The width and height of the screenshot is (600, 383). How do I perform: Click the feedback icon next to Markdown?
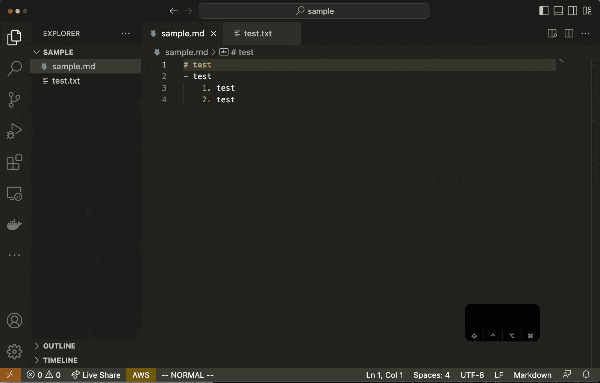tap(567, 375)
